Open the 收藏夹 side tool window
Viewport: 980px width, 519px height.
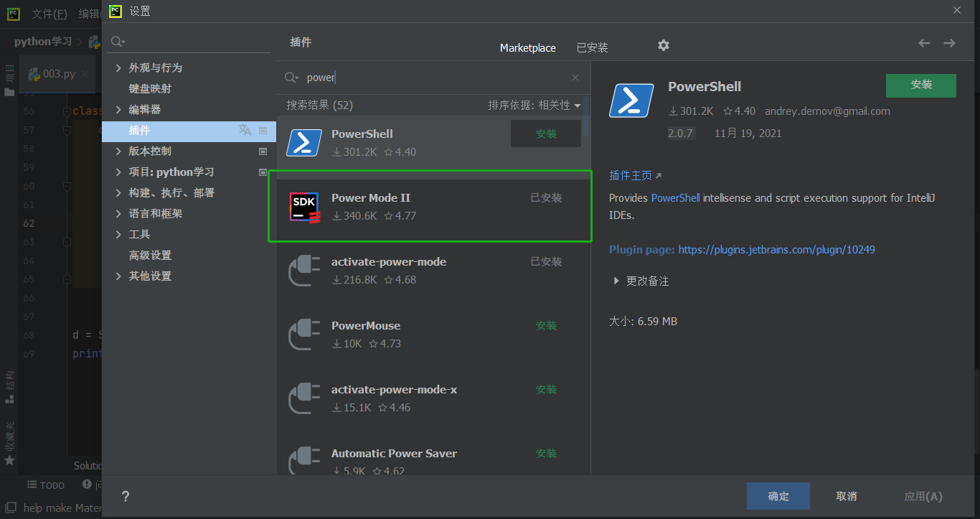9,445
